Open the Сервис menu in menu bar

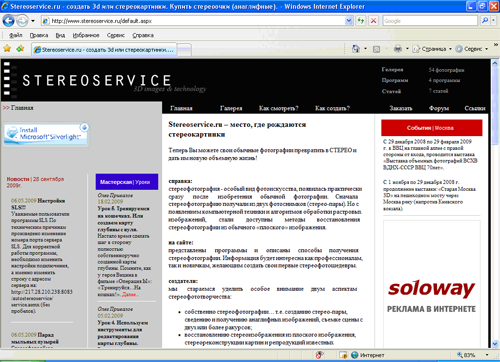click(x=116, y=35)
